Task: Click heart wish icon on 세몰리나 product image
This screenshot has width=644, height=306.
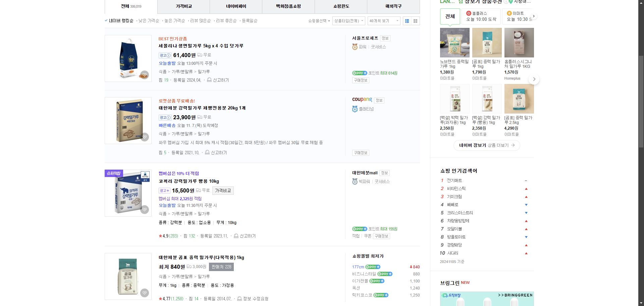Action: (145, 75)
